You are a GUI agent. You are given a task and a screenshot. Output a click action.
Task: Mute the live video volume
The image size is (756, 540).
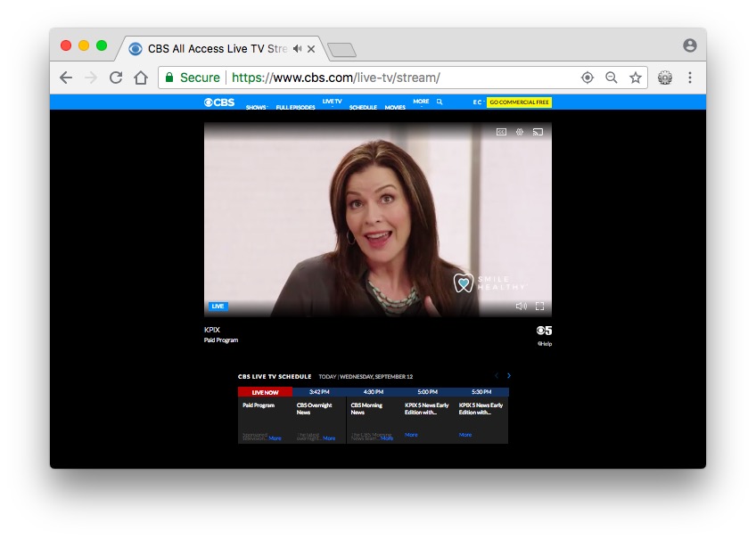[x=522, y=306]
